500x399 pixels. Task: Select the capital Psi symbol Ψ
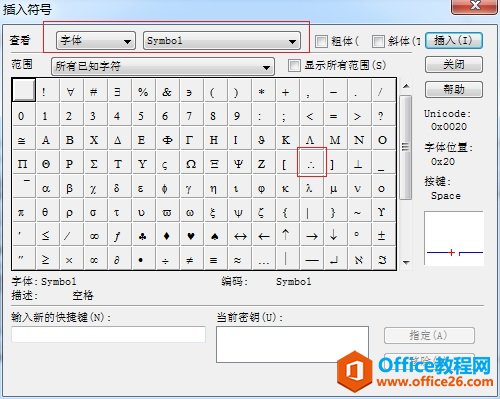(x=238, y=163)
